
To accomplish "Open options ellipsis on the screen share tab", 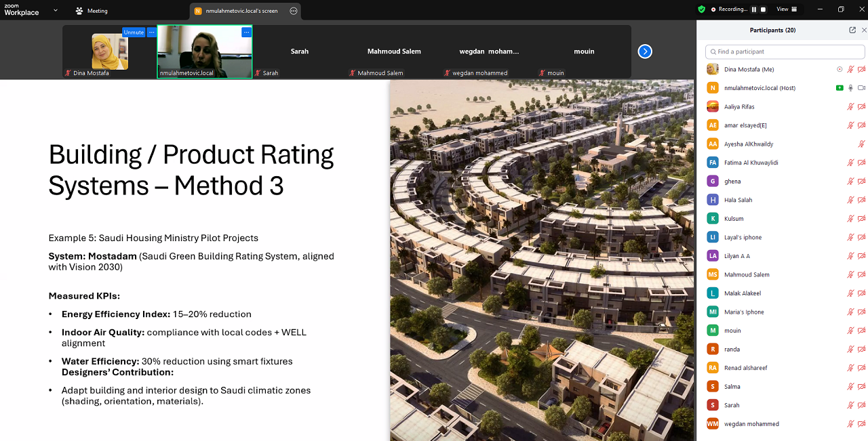I will pyautogui.click(x=294, y=11).
